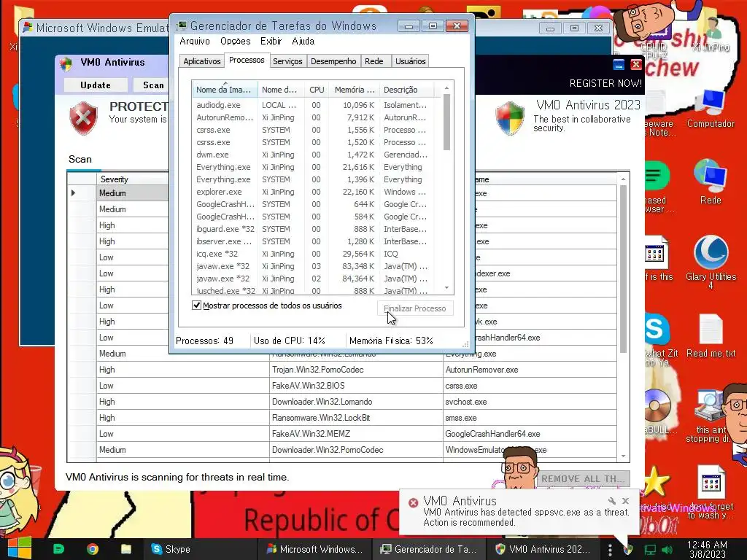This screenshot has width=747, height=560.
Task: Open Computador desktop icon
Action: pyautogui.click(x=711, y=109)
